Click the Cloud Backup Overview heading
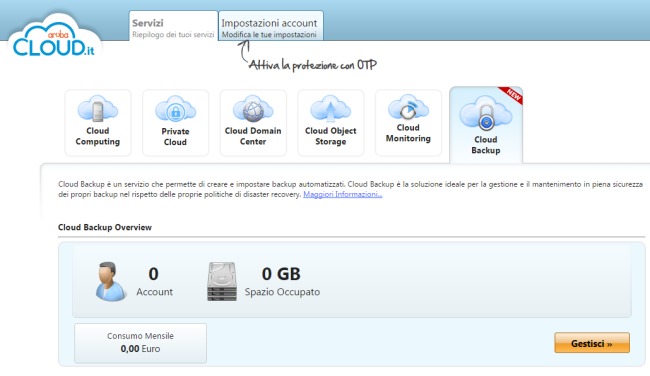This screenshot has height=376, width=650. click(105, 227)
